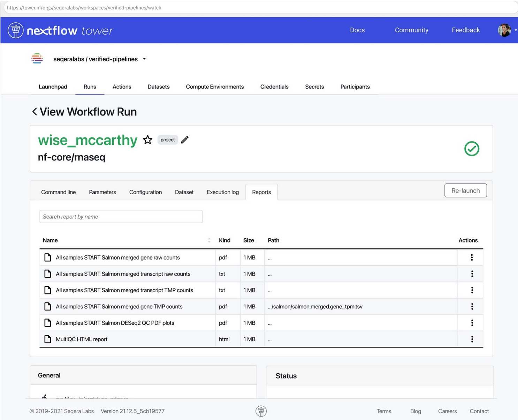Open actions menu for merged transcript TMP counts

click(472, 290)
